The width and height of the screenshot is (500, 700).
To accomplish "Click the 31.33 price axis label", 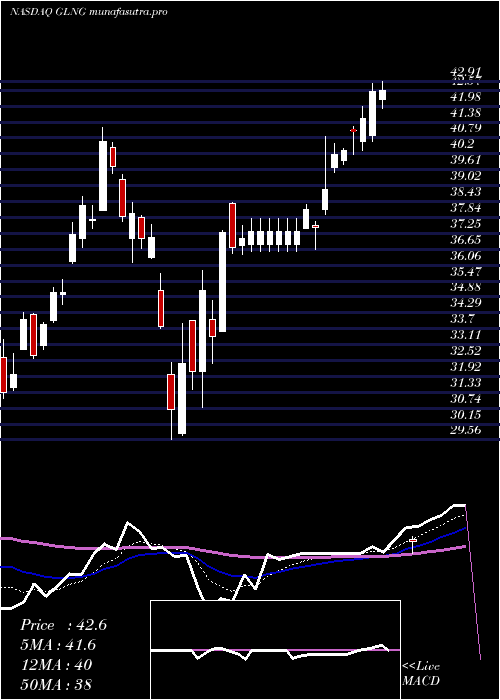I will [x=465, y=383].
